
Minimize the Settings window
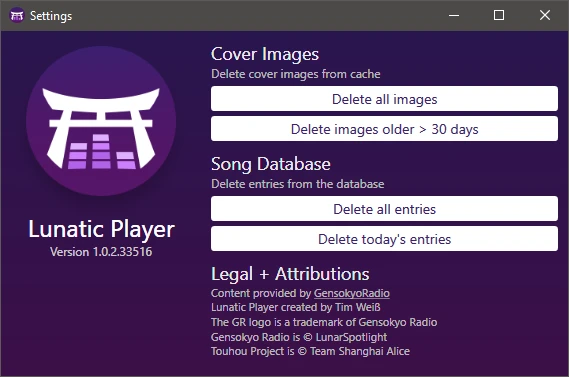[x=454, y=15]
